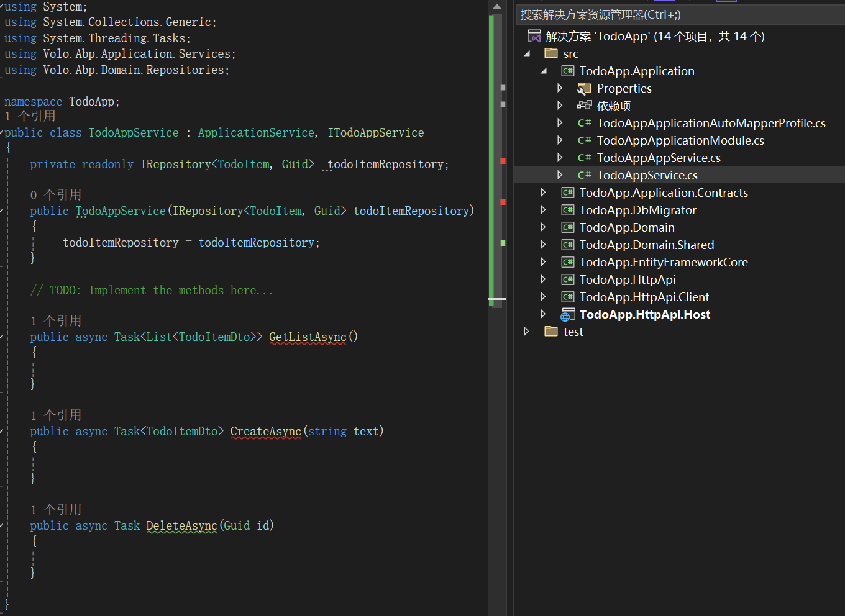Click '1 个引用' CodeLens above DeleteAsync
Viewport: 845px width, 616px height.
tap(56, 510)
